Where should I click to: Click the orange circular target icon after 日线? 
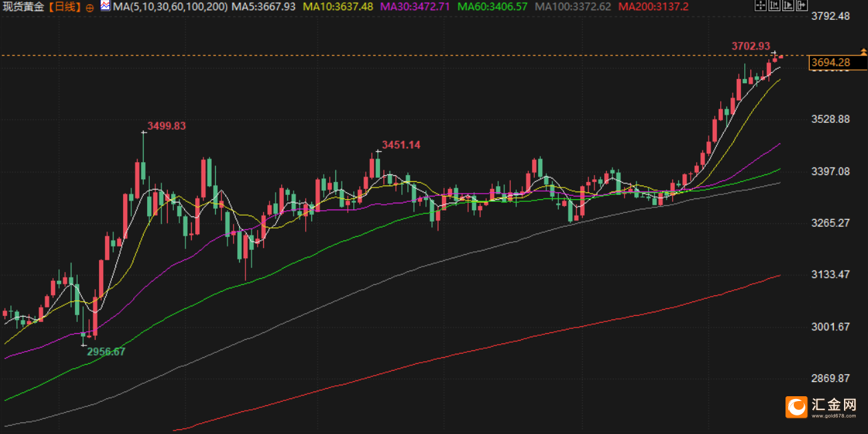[x=90, y=8]
